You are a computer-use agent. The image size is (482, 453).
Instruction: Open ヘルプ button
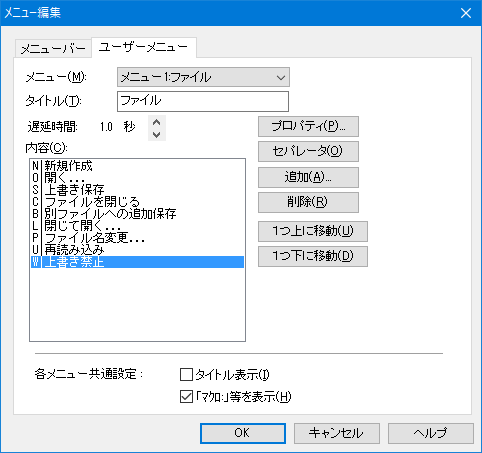click(x=431, y=433)
